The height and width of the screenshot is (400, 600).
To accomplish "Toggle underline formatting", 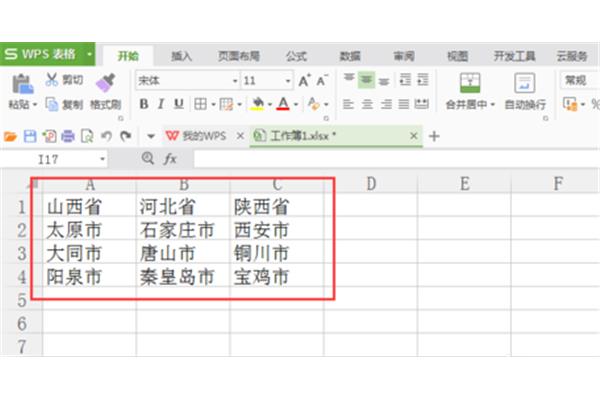I will (x=178, y=104).
